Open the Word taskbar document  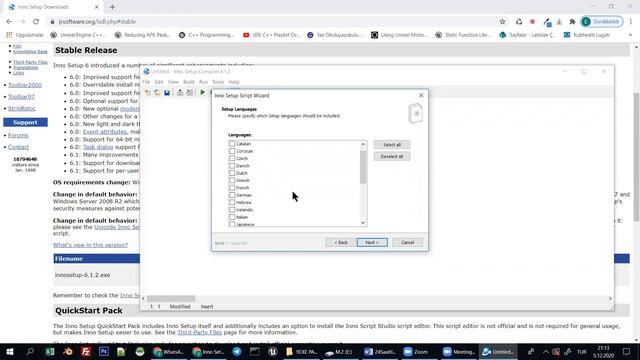point(379,351)
